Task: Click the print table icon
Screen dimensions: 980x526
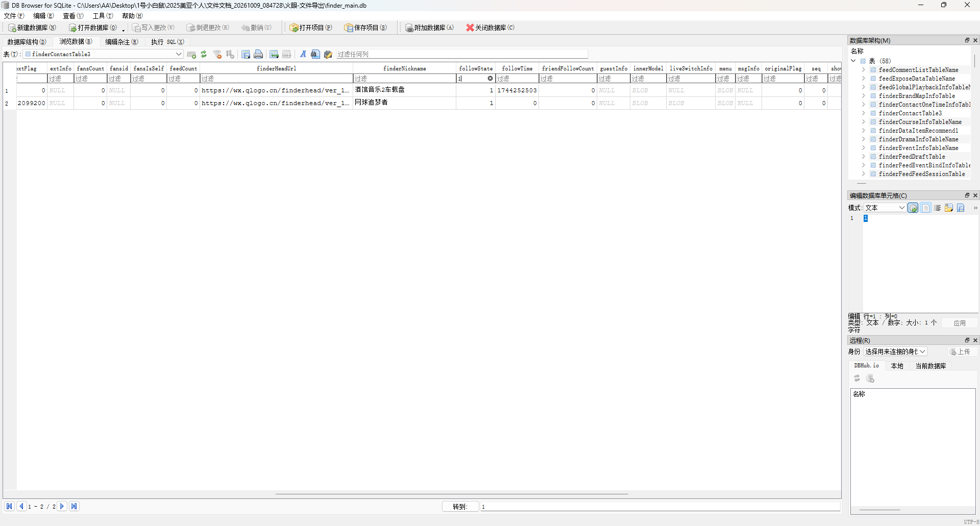Action: point(258,54)
